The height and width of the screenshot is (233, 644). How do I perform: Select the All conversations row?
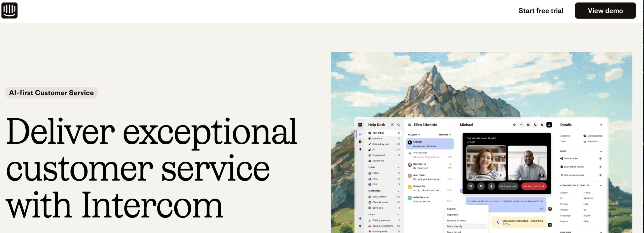pos(384,150)
